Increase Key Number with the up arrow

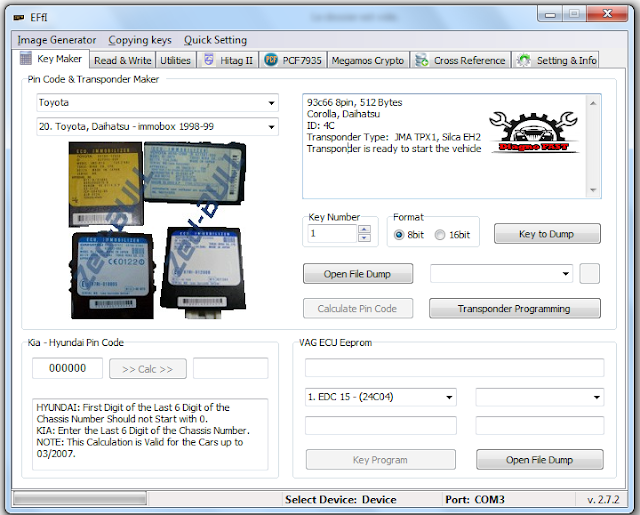coord(364,229)
